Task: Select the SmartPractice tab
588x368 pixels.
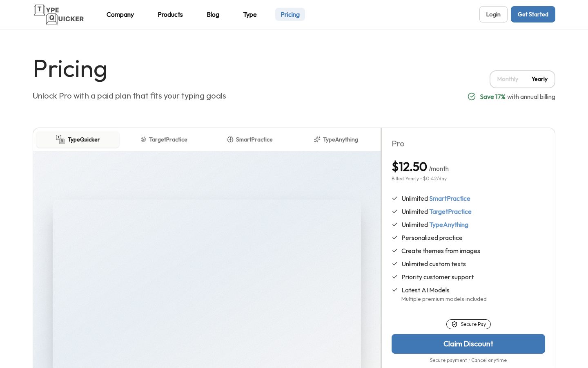Action: coord(250,139)
